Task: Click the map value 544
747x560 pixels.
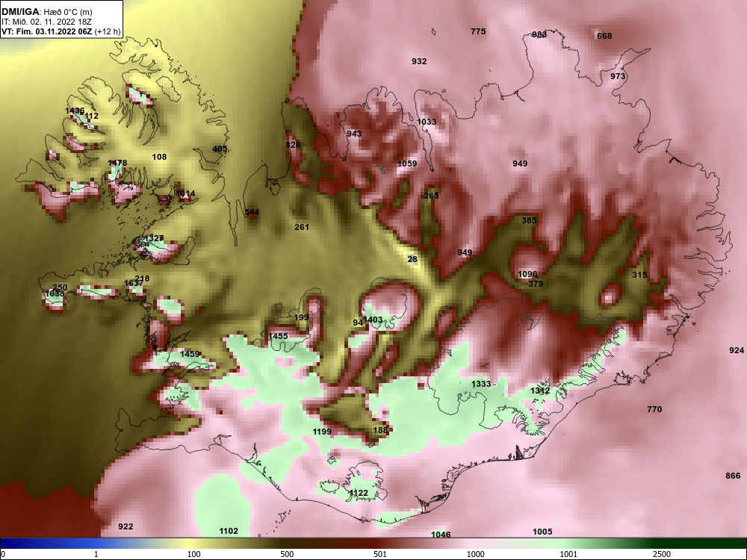Action: [252, 212]
